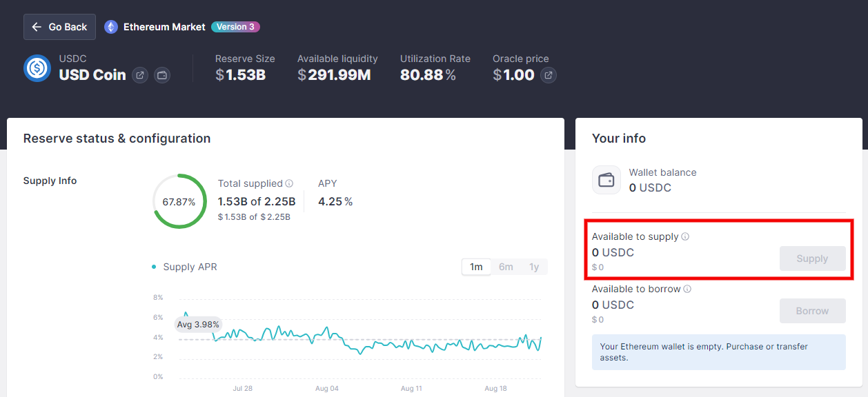Open USD Coin external link icon
This screenshot has height=397, width=868.
(x=140, y=75)
